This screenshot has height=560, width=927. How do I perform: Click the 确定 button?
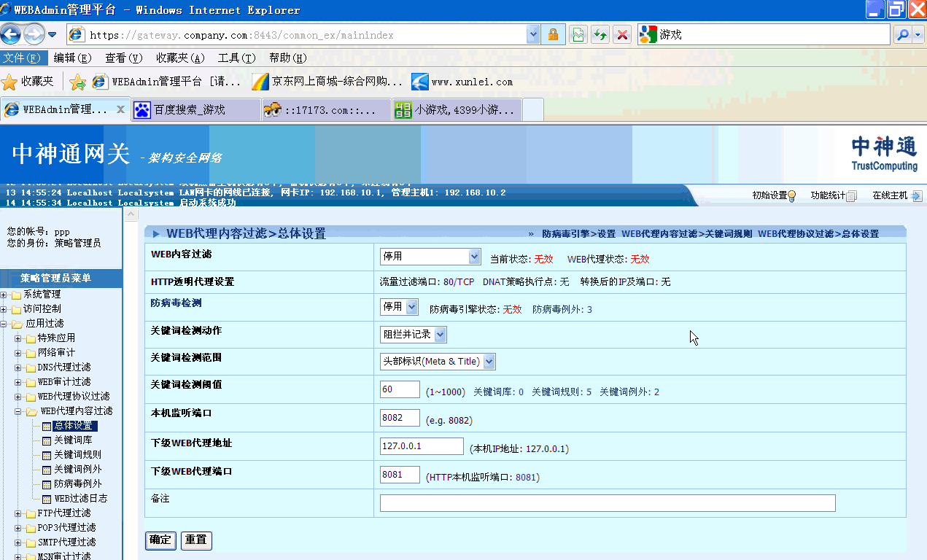coord(160,540)
